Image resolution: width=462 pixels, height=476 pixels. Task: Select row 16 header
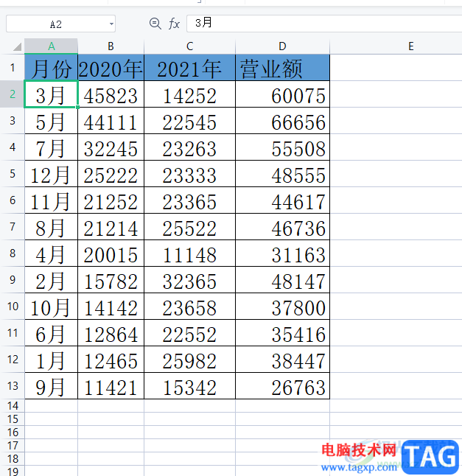point(12,432)
